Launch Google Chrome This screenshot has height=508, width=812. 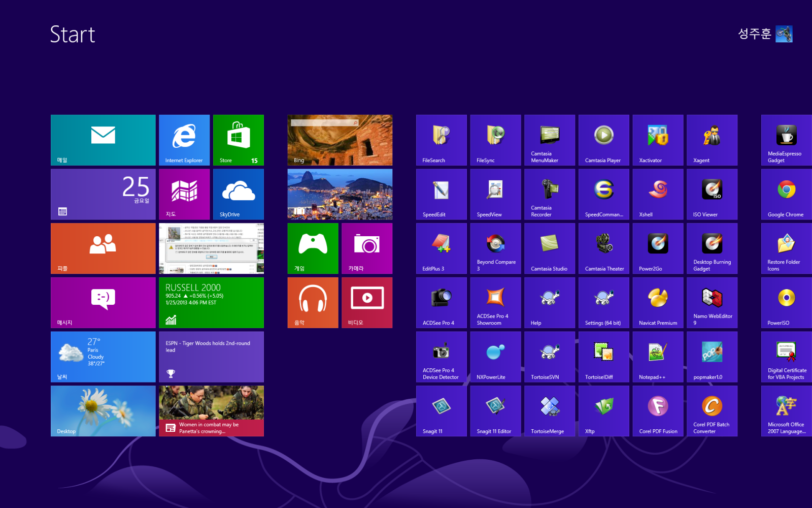787,195
